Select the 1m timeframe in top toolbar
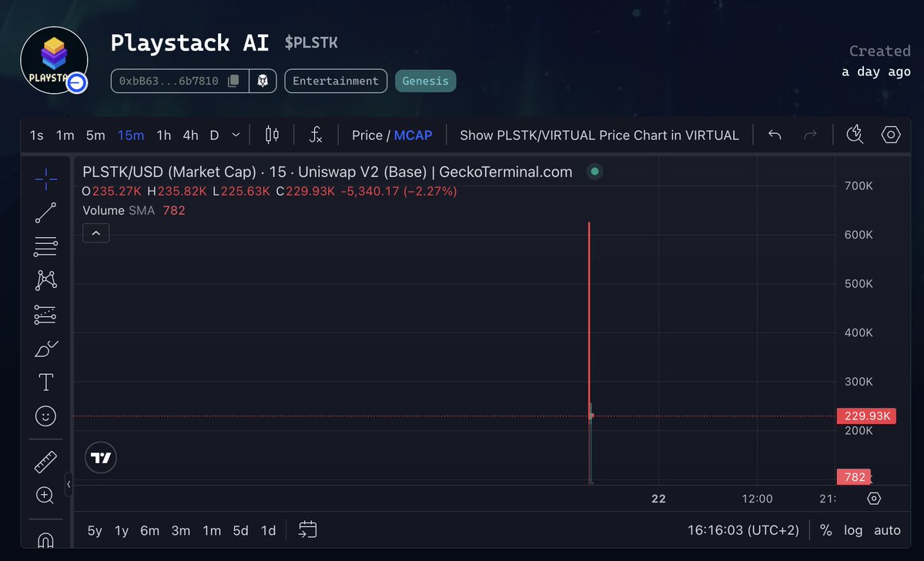This screenshot has width=924, height=561. [65, 135]
